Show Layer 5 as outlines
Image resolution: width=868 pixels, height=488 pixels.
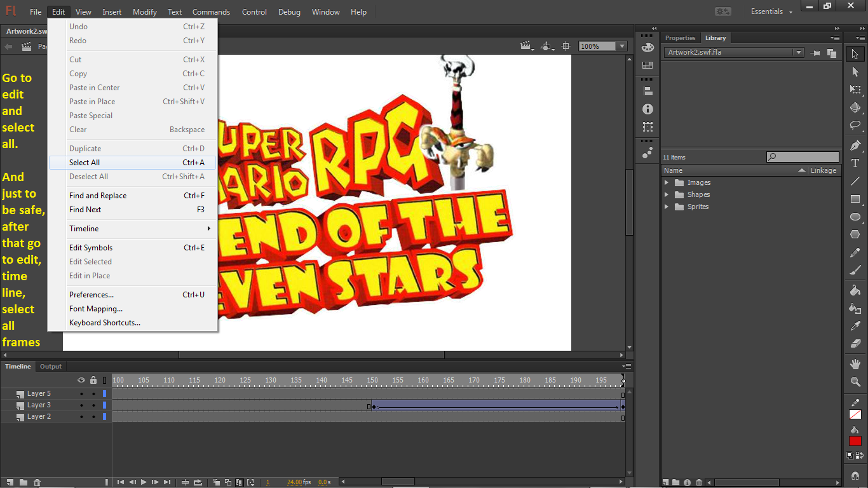pyautogui.click(x=105, y=394)
